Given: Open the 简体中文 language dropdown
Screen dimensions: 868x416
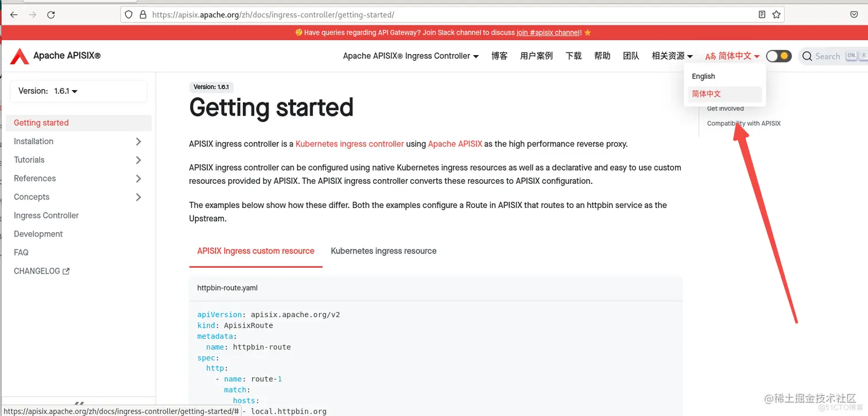Looking at the screenshot, I should point(733,56).
